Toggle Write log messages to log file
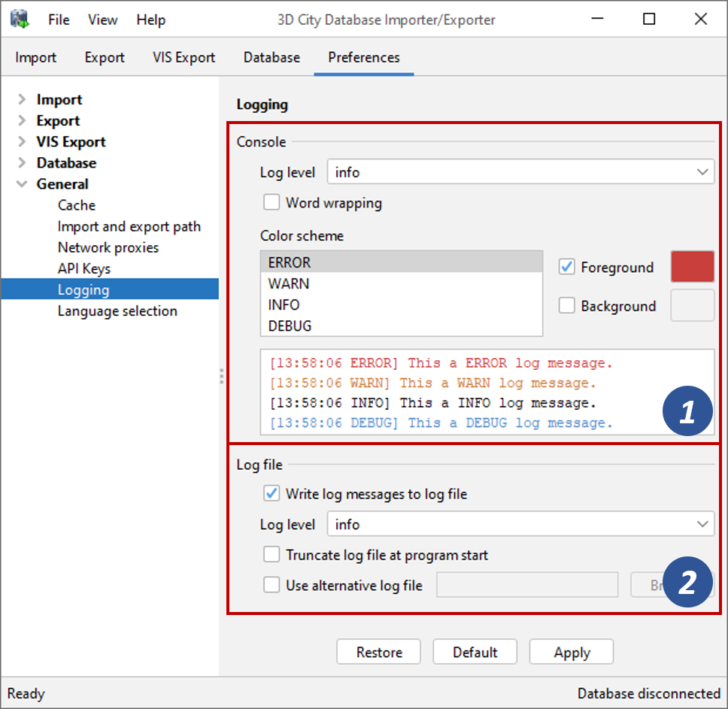728x709 pixels. [x=271, y=493]
